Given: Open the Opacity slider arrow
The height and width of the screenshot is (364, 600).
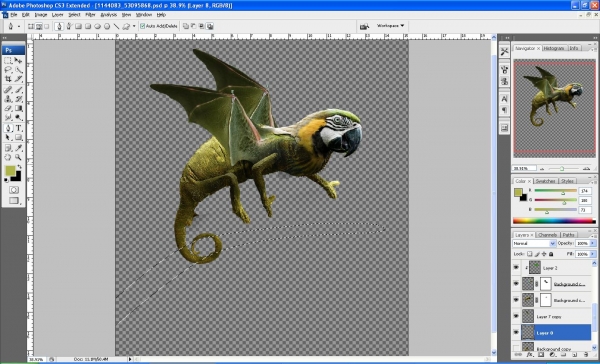Looking at the screenshot, I should click(593, 243).
